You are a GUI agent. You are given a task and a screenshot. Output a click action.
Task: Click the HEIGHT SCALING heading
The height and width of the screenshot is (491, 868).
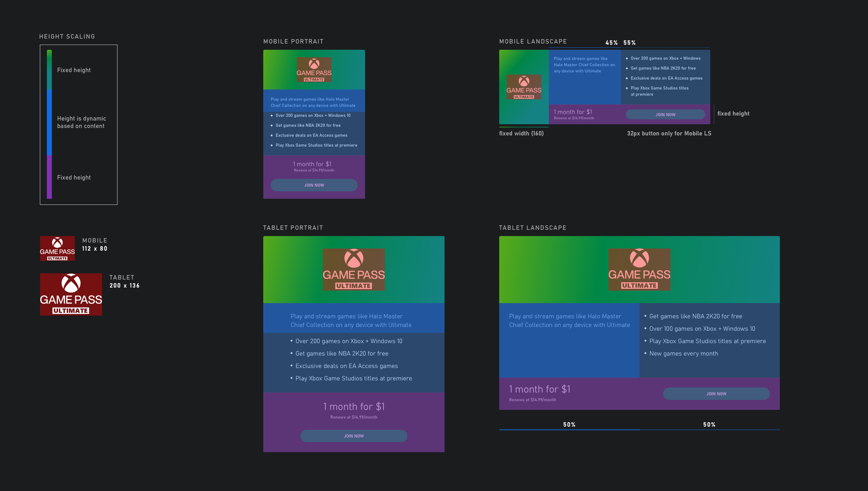(x=67, y=36)
